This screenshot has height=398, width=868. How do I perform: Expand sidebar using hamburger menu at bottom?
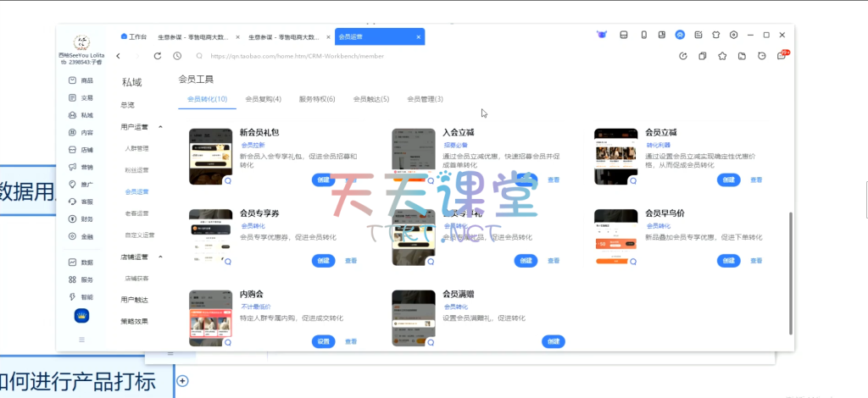tap(81, 340)
